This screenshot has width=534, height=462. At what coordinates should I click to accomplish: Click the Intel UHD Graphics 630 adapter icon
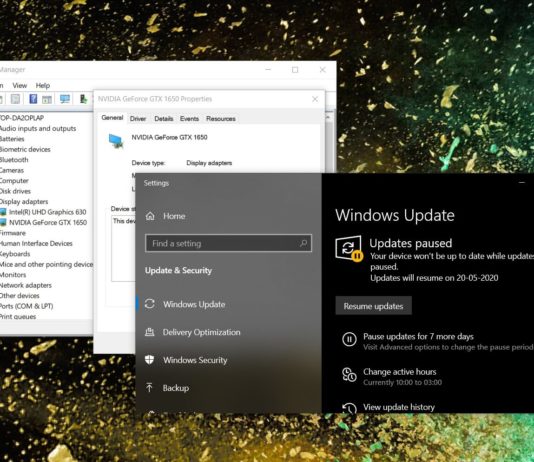coord(3,212)
